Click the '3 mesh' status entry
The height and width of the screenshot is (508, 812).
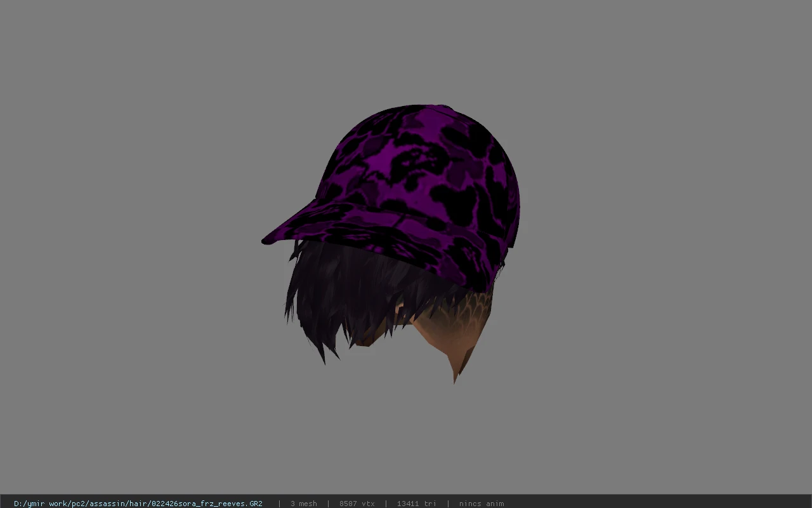[x=303, y=504]
